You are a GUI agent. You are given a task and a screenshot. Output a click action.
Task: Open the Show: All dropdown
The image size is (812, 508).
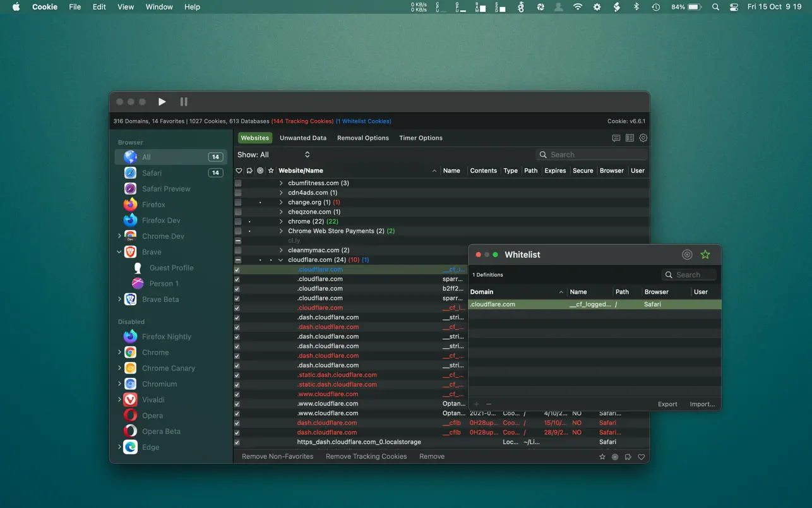(x=274, y=155)
